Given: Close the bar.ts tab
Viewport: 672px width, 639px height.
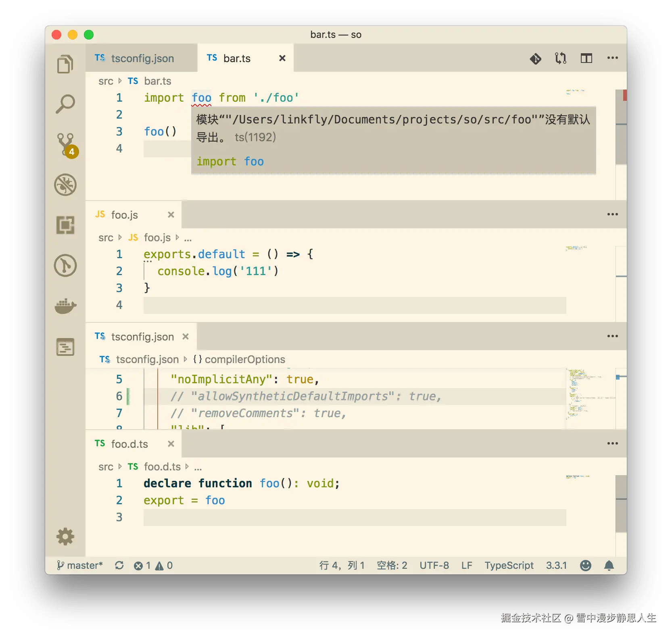Looking at the screenshot, I should click(x=282, y=58).
